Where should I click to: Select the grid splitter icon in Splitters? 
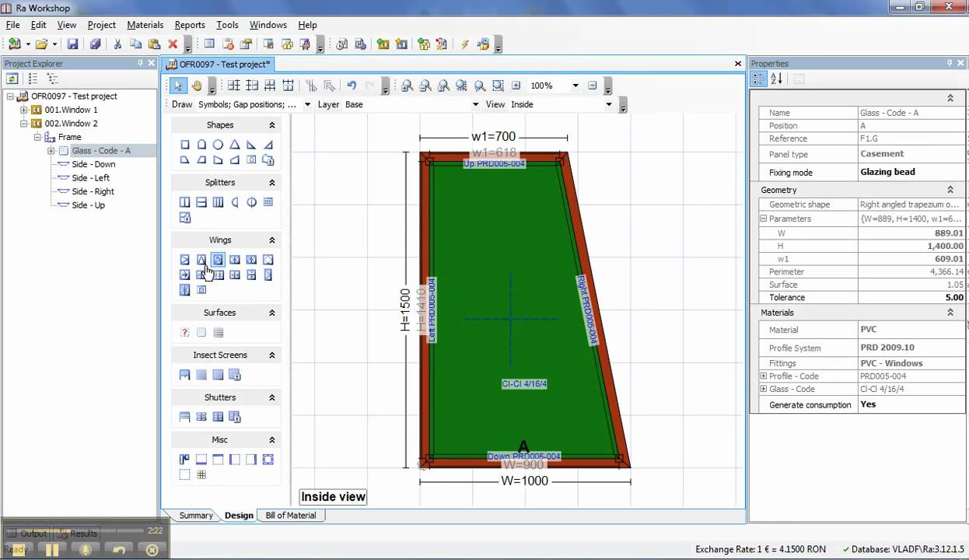tap(268, 202)
